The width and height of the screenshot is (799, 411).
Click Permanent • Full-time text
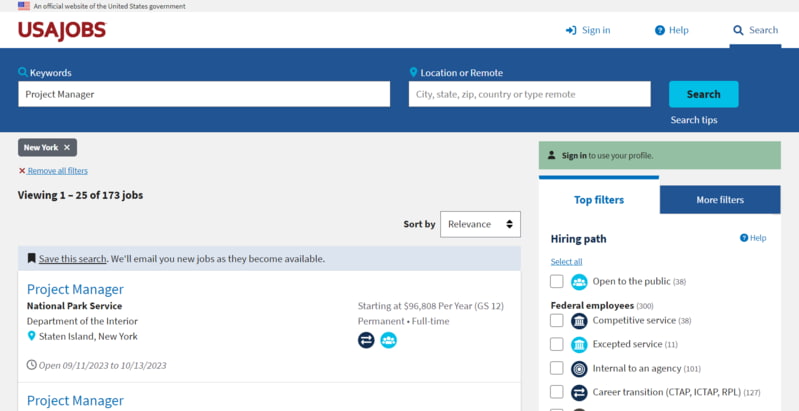coord(404,321)
